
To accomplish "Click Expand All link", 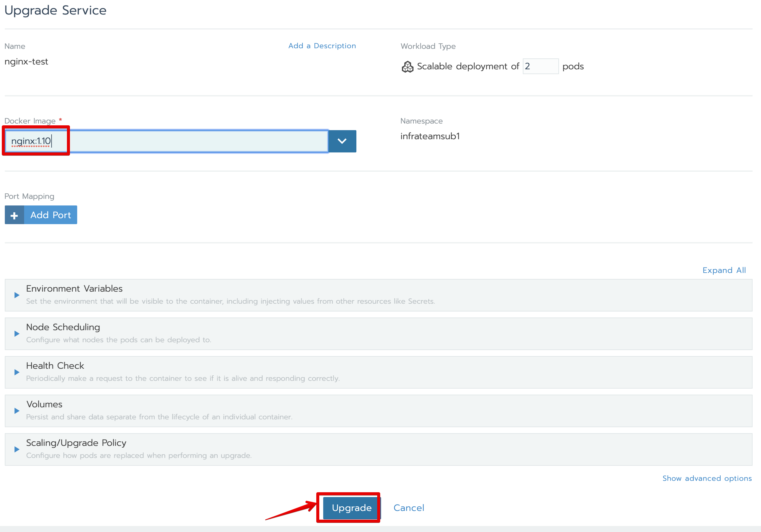I will click(x=724, y=270).
